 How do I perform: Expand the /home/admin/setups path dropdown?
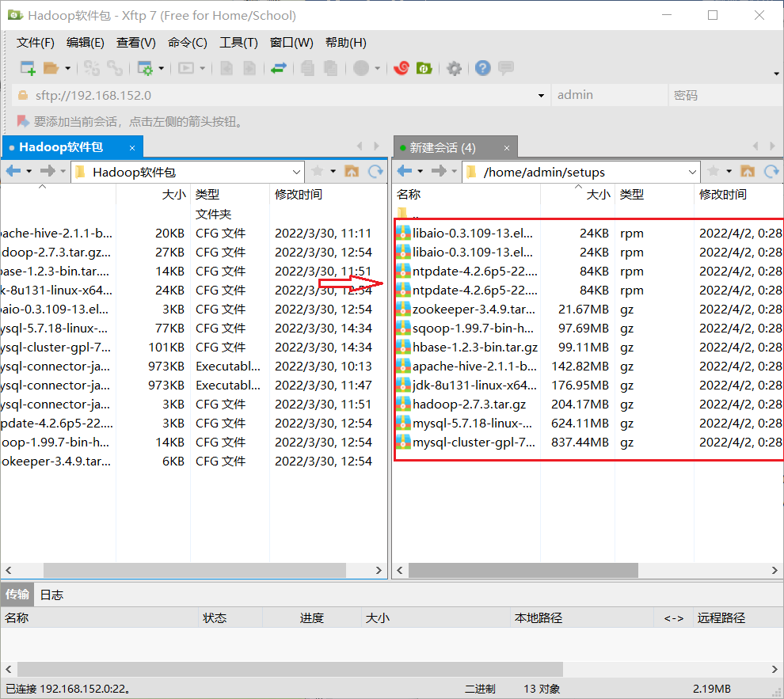pos(692,172)
